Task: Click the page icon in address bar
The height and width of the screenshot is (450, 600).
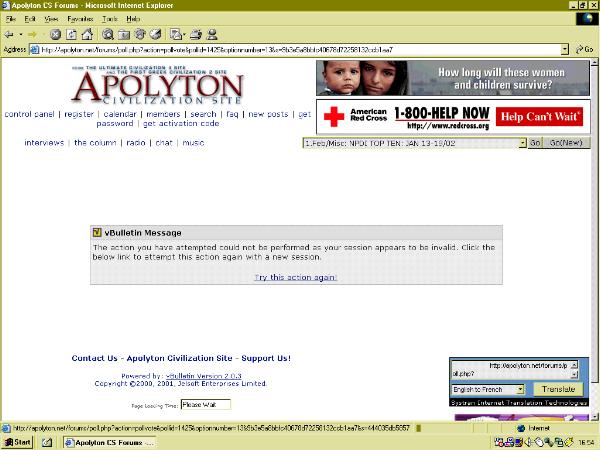Action: pos(34,50)
